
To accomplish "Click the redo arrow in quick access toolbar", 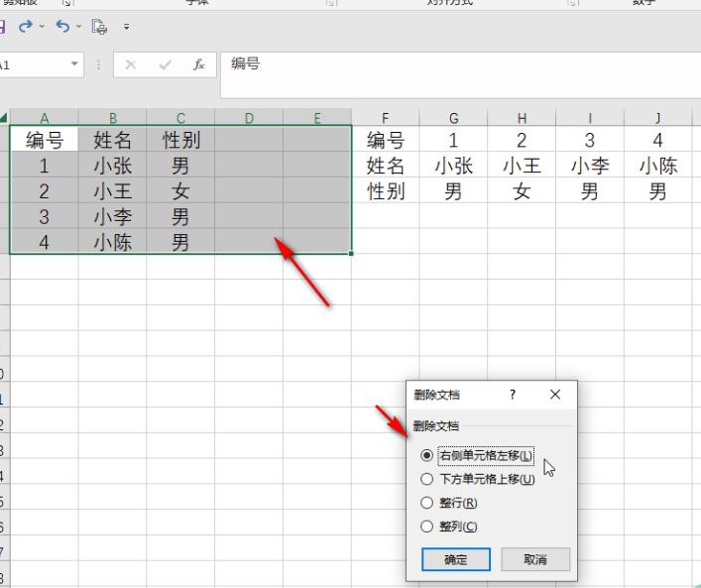I will click(26, 27).
